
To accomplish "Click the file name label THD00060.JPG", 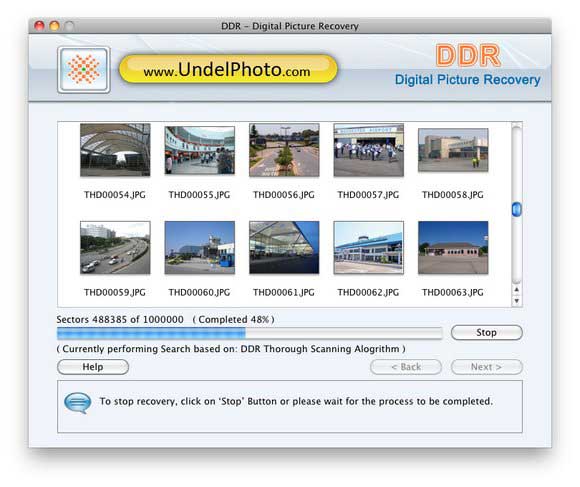I will pyautogui.click(x=199, y=292).
